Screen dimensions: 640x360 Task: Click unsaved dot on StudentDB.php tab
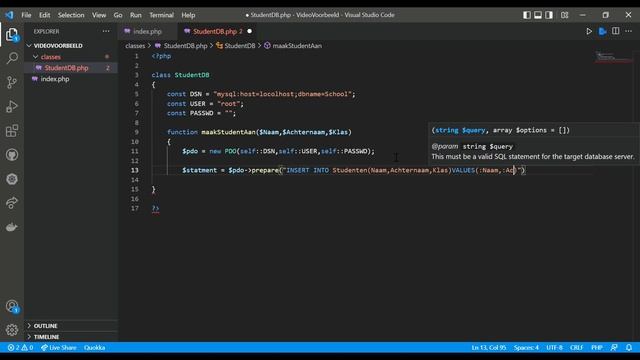click(249, 31)
